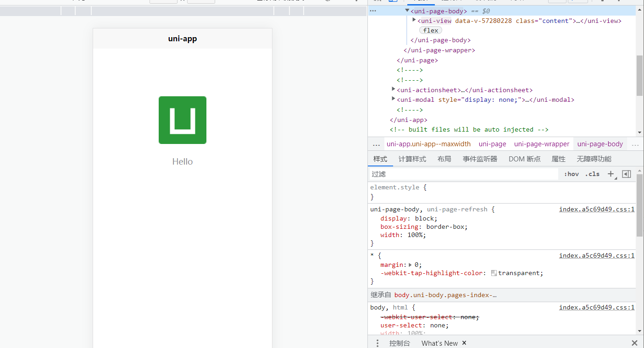Focus the 过滤 styles filter field
The width and height of the screenshot is (644, 348).
[463, 174]
